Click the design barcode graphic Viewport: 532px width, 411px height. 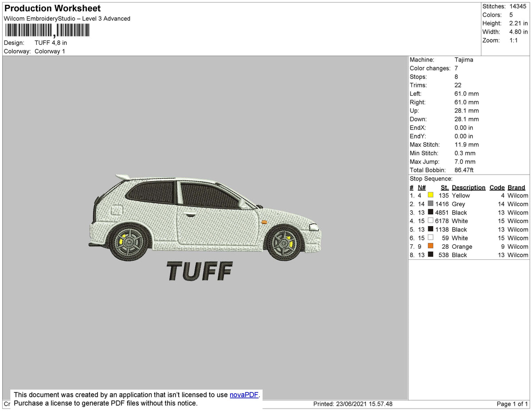(47, 30)
